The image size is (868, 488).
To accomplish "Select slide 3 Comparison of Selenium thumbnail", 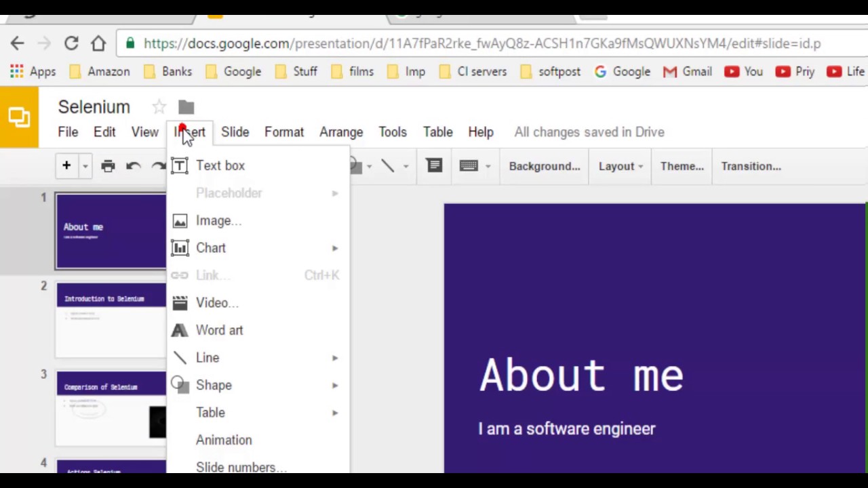I will click(x=111, y=409).
